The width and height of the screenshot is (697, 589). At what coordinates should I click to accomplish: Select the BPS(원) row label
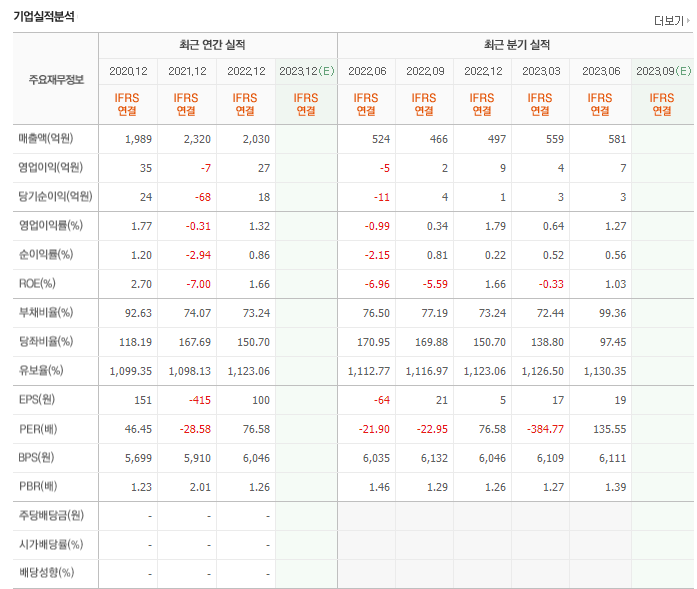(36, 457)
